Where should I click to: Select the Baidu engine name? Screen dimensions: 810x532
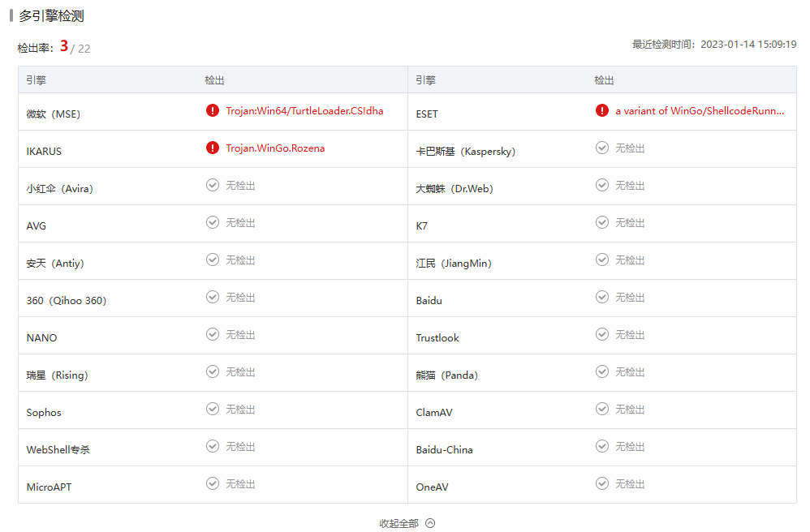pyautogui.click(x=429, y=300)
